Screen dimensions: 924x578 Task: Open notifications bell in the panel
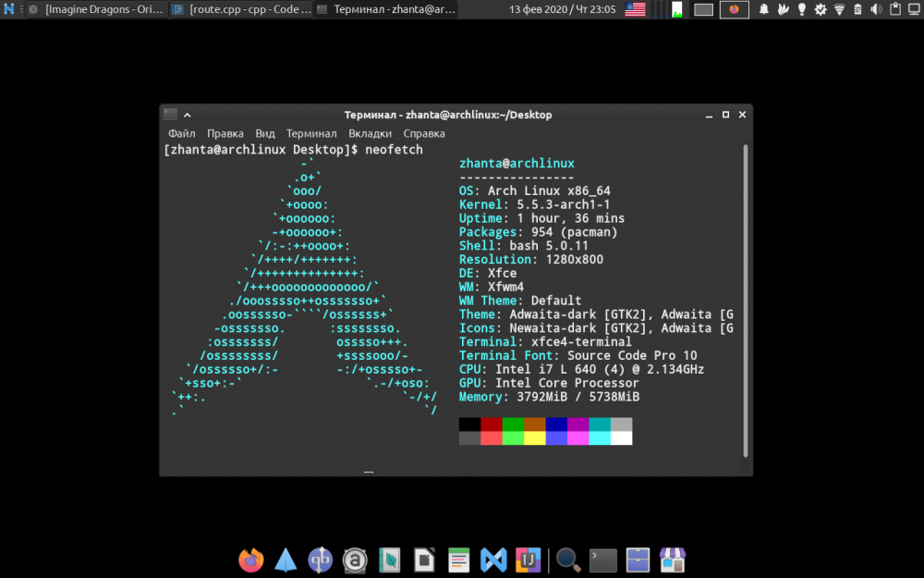764,9
